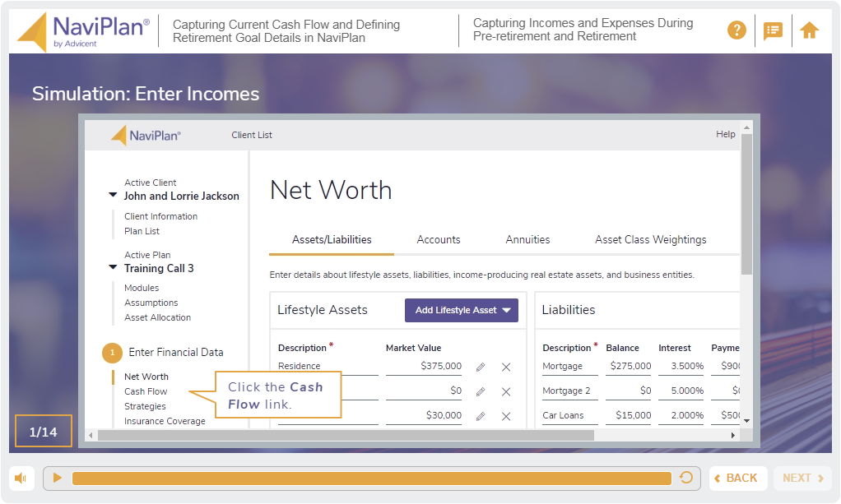Click the Cash Flow link
841x504 pixels.
146,391
